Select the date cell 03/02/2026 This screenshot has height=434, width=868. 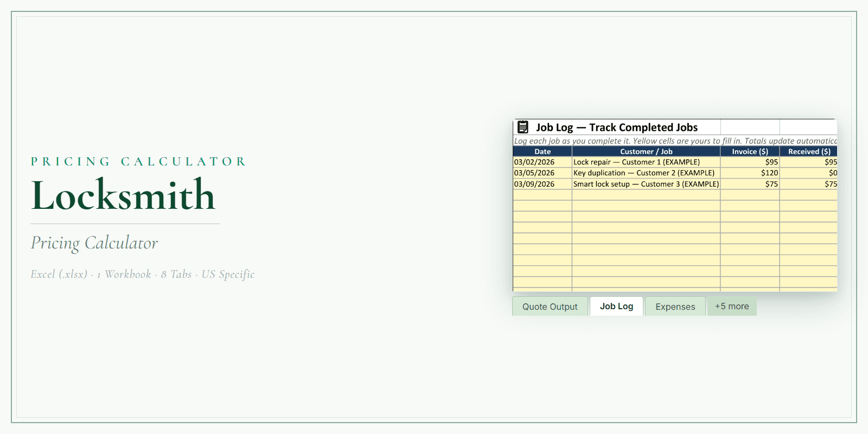point(542,162)
